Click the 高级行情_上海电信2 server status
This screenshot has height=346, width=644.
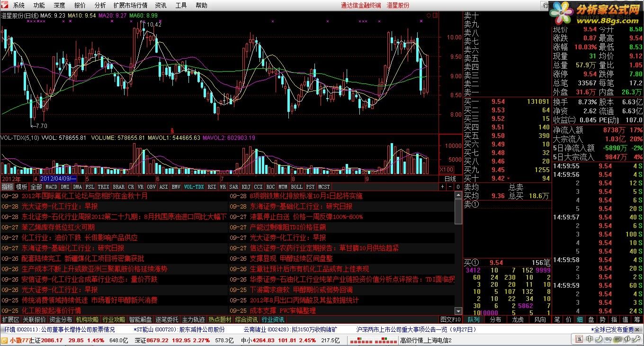426,340
